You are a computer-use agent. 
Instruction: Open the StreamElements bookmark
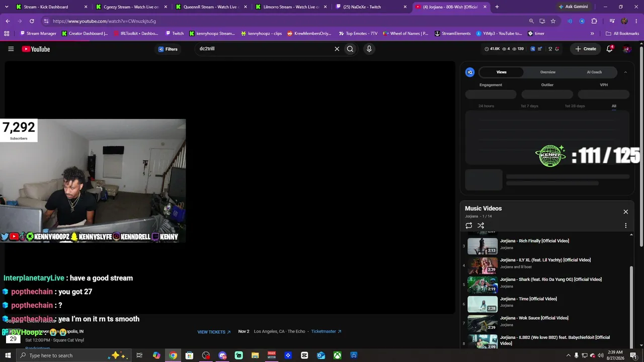pos(452,34)
